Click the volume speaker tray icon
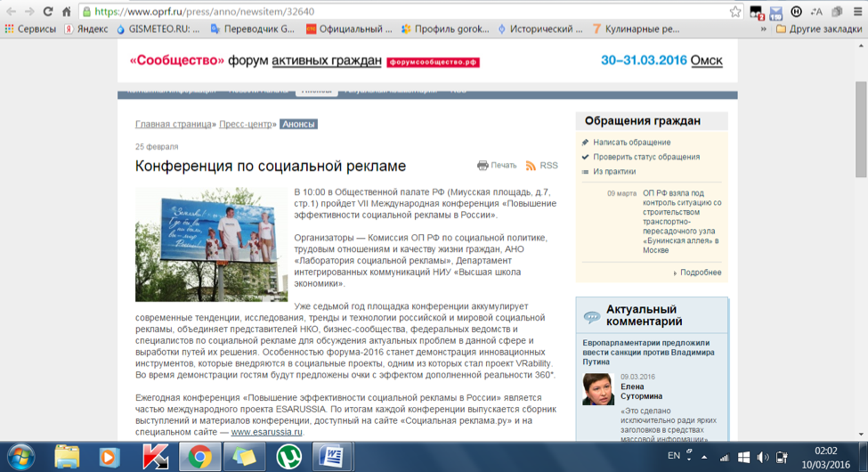 [763, 458]
